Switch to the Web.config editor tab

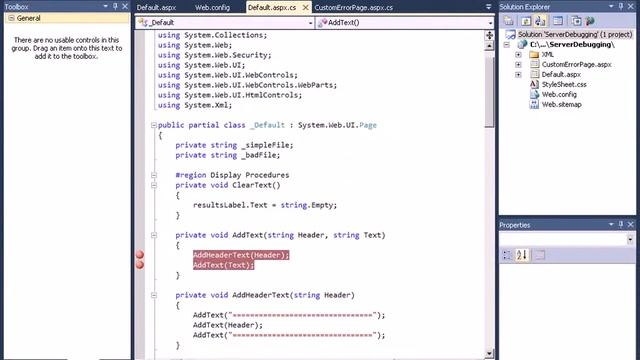click(x=212, y=7)
